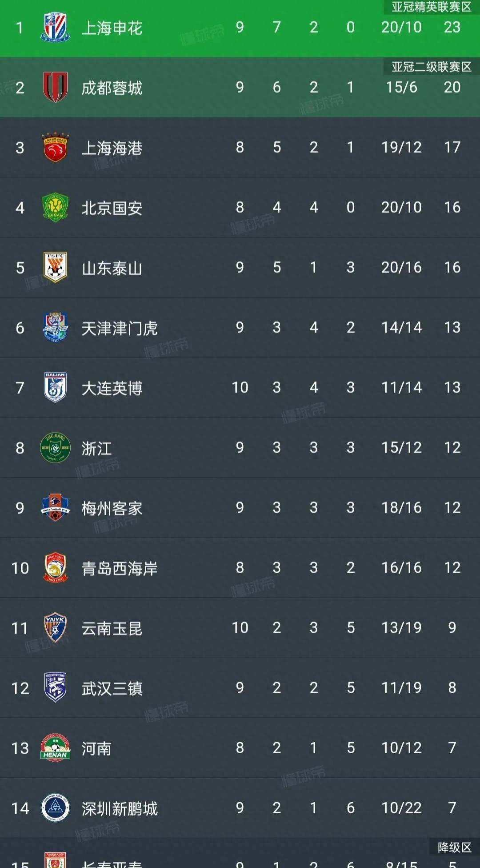Open the 成都蓉城 team page

pyautogui.click(x=112, y=88)
